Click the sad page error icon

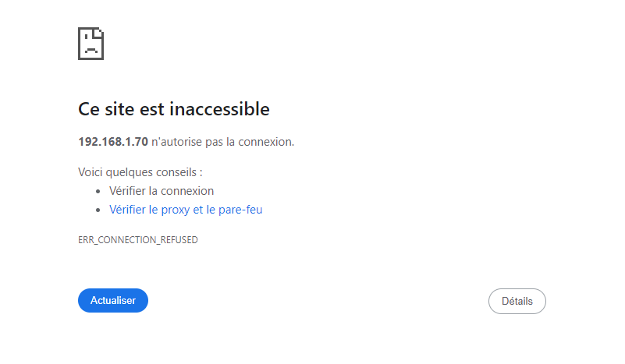(91, 44)
